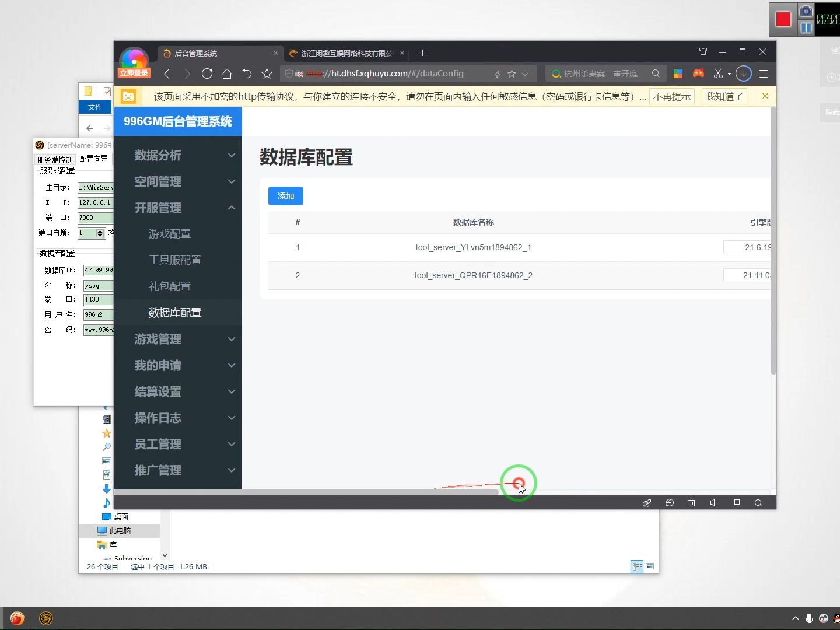
Task: Click the red stop recording button
Action: (x=783, y=19)
